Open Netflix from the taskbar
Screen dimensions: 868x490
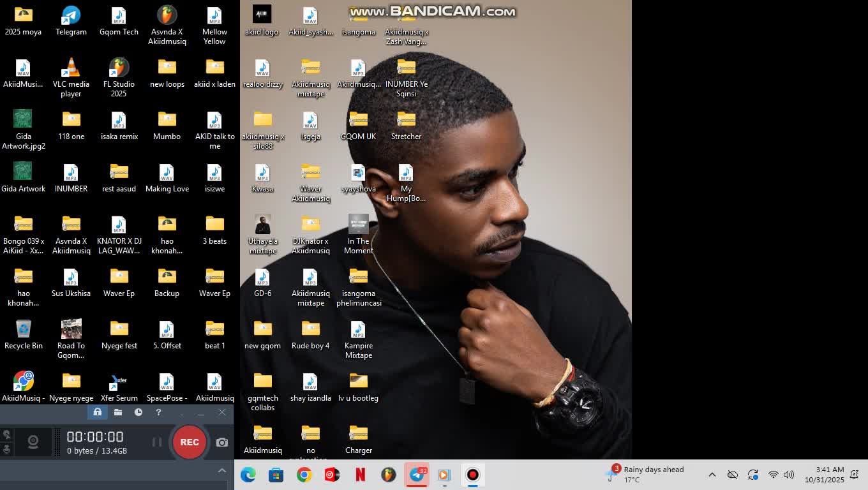(x=360, y=475)
